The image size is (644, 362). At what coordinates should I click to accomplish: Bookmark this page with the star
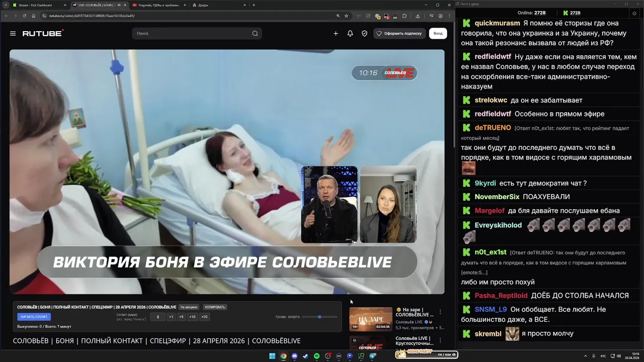coord(346,16)
